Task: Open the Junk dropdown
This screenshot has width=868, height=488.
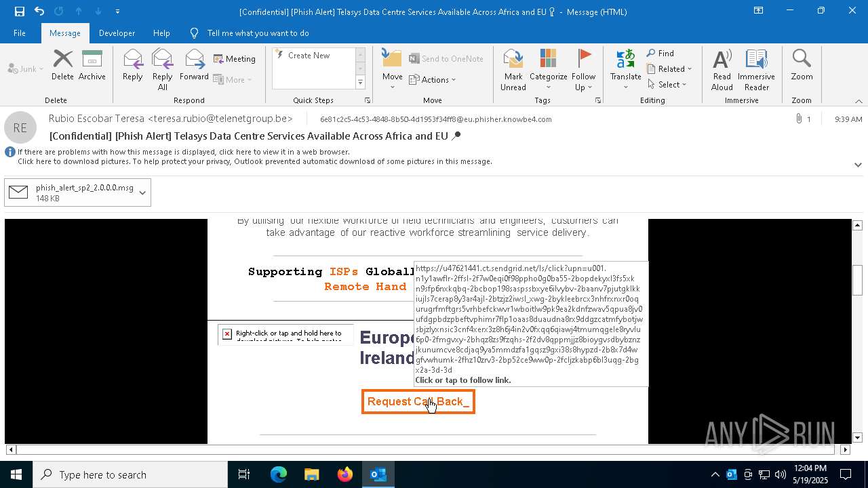Action: tap(26, 68)
